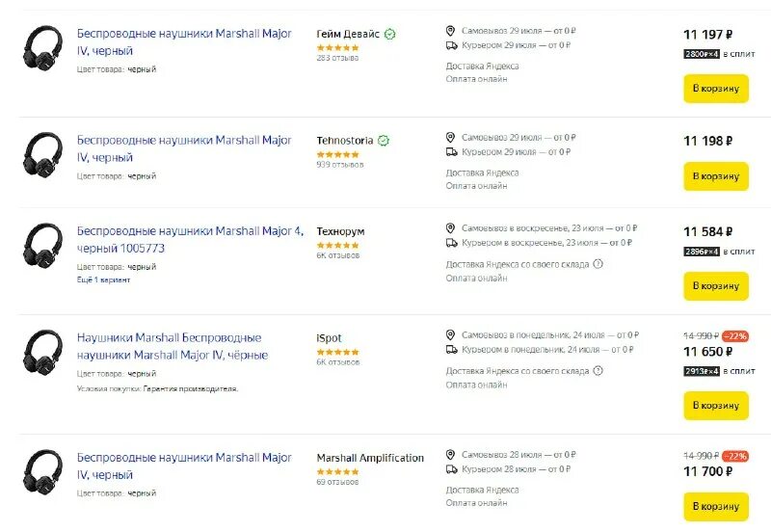Click headphone thumbnail of first offer
The width and height of the screenshot is (771, 532).
point(42,46)
